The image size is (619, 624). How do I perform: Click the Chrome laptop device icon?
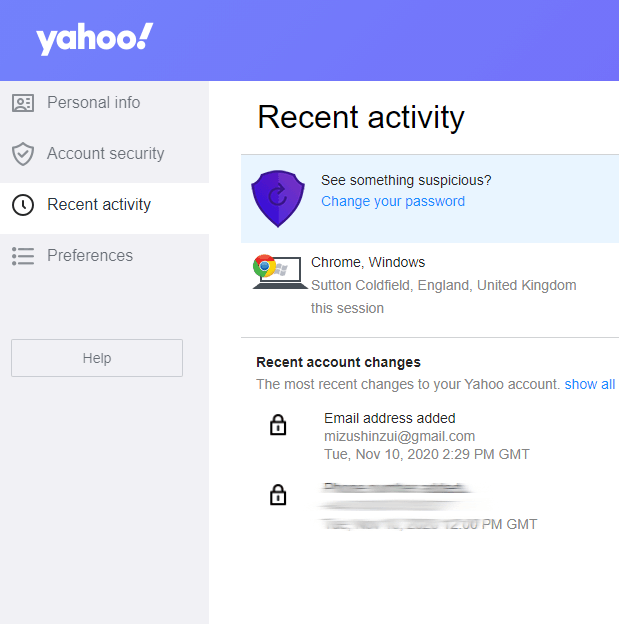point(277,272)
